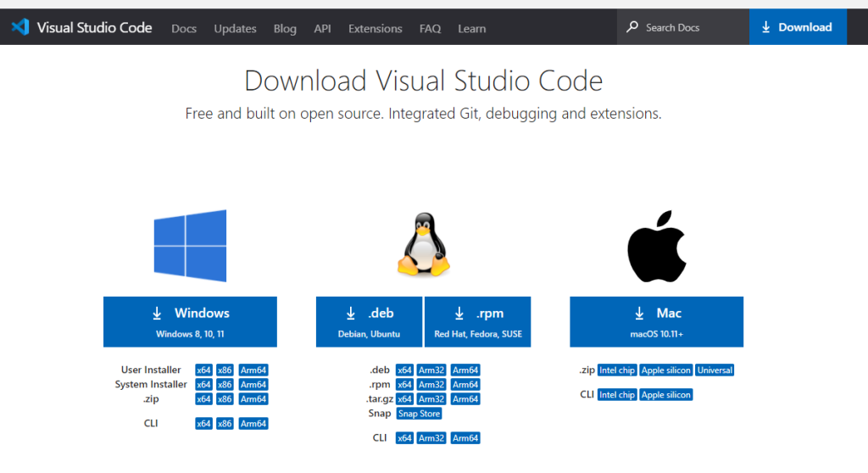Open the Updates page
The width and height of the screenshot is (868, 473).
point(236,28)
